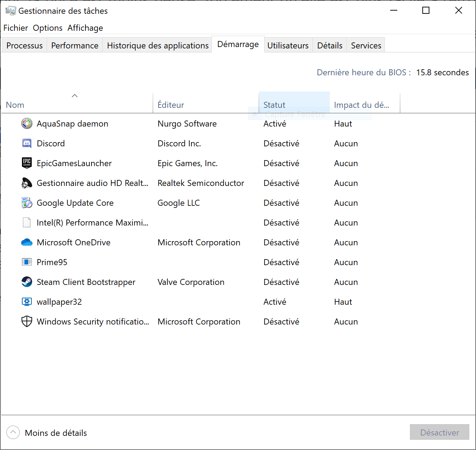Click the AquaSnap daemon icon
This screenshot has width=476, height=450.
27,123
